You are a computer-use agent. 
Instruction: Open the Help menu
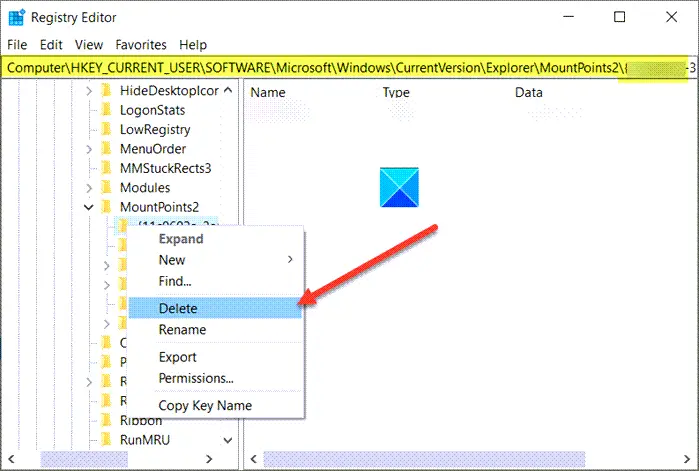click(193, 45)
